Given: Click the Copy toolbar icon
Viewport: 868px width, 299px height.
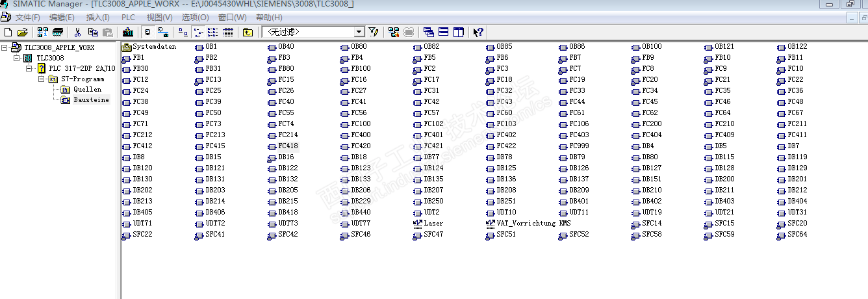Looking at the screenshot, I should 93,32.
